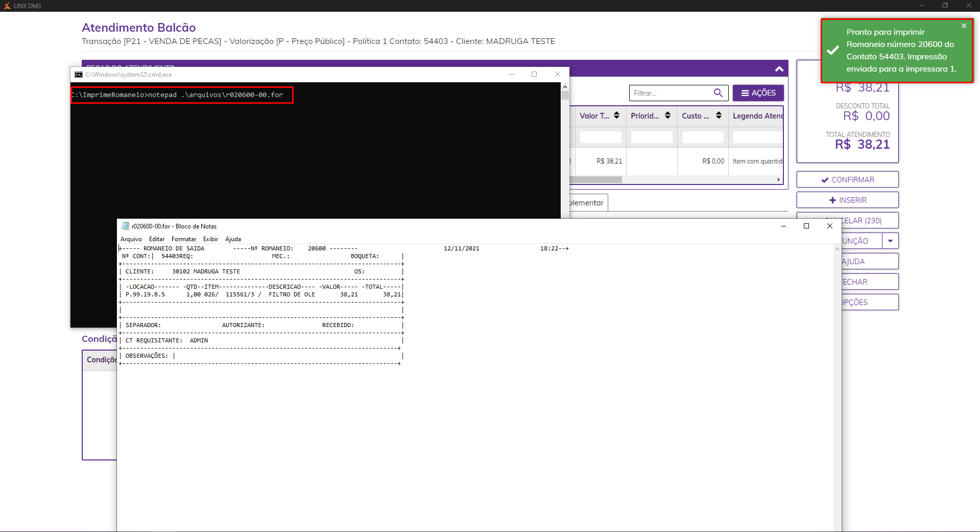This screenshot has height=532, width=980.
Task: Sort by Valor T... column arrows
Action: point(616,115)
